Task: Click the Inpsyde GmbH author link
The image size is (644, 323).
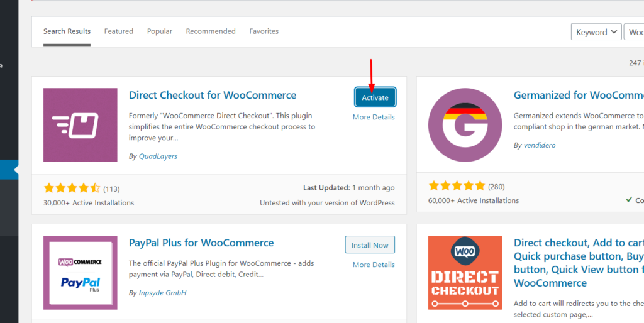Action: [x=163, y=293]
